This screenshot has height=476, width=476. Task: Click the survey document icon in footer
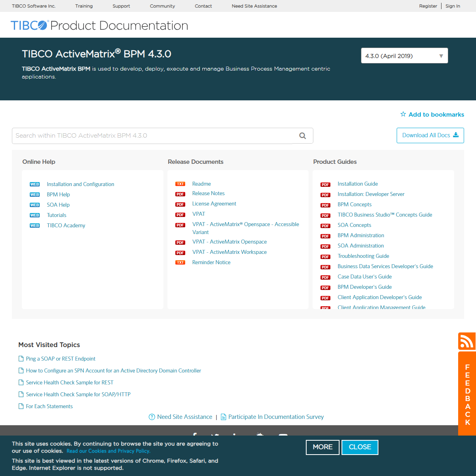[x=223, y=417]
